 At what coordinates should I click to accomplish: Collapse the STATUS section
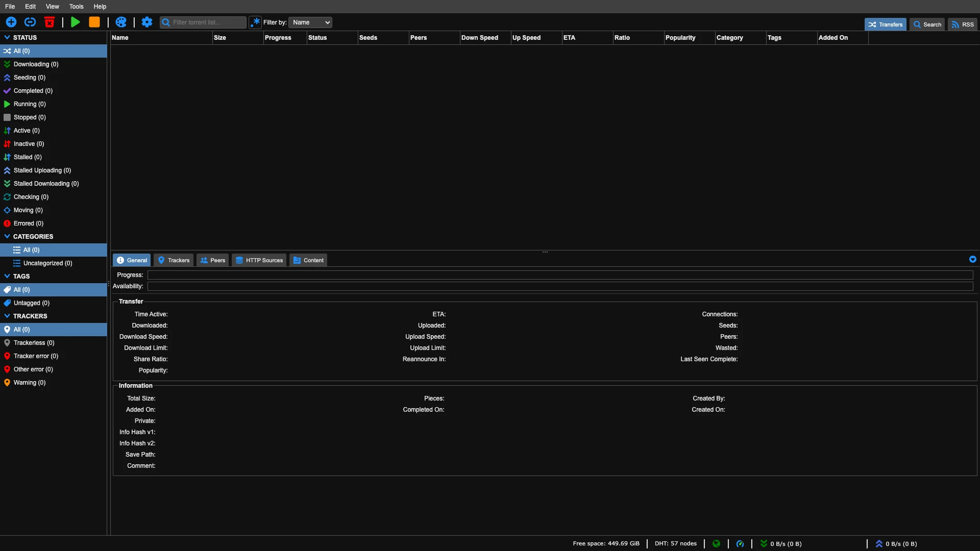(x=7, y=37)
